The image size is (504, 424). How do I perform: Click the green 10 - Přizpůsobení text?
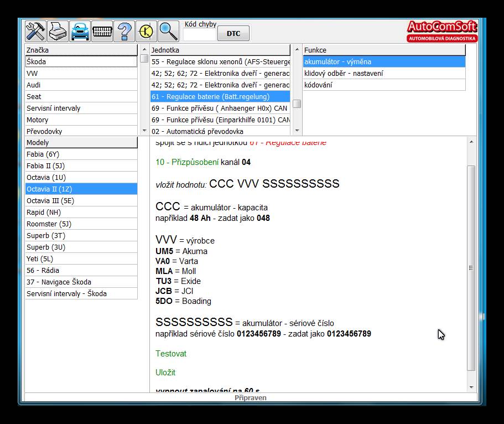point(187,162)
